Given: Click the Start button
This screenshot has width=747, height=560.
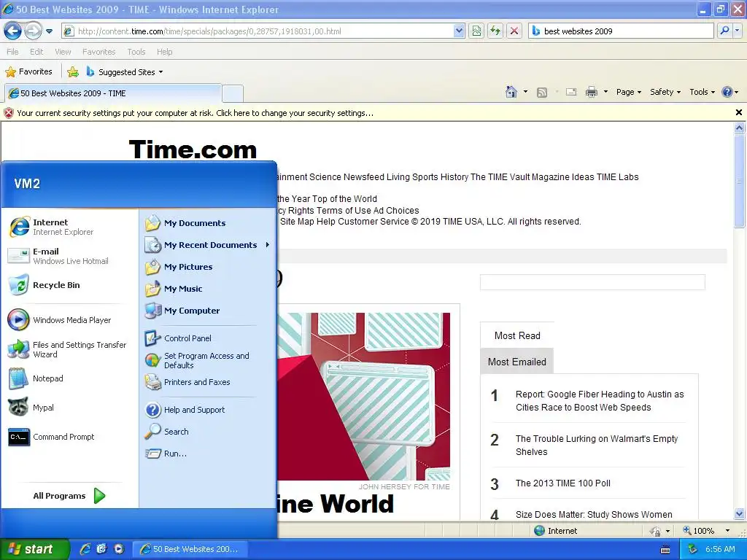Looking at the screenshot, I should (34, 549).
